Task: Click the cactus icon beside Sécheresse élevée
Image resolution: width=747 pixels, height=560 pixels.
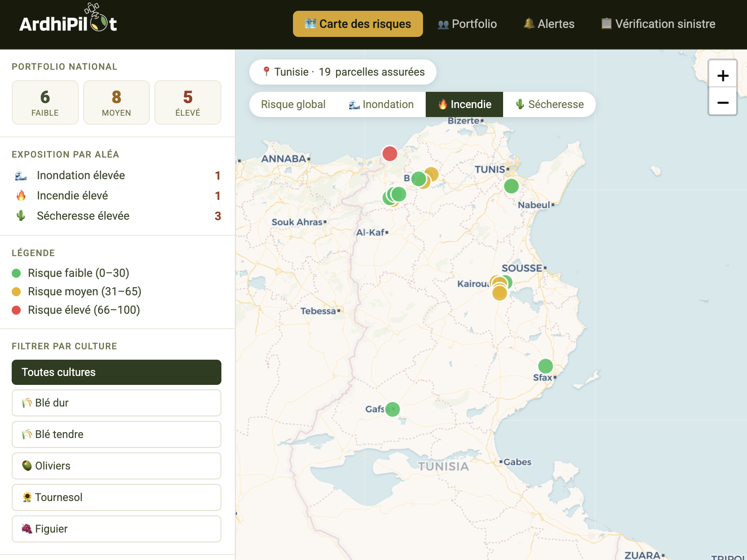Action: [x=21, y=216]
